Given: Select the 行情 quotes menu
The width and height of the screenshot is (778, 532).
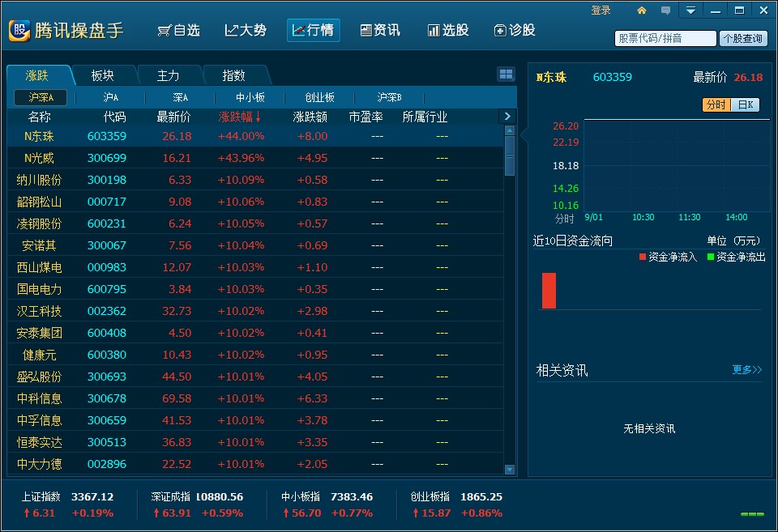Looking at the screenshot, I should click(313, 31).
